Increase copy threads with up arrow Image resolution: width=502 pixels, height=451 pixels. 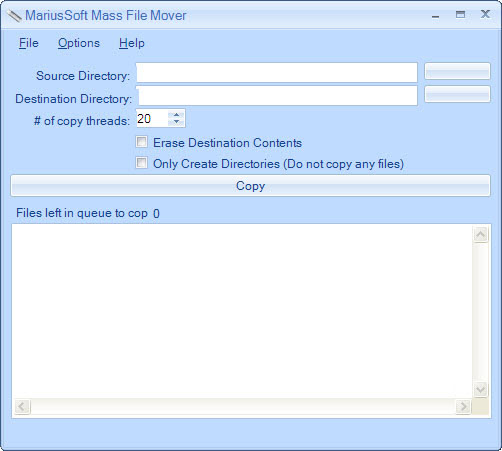pos(176,115)
